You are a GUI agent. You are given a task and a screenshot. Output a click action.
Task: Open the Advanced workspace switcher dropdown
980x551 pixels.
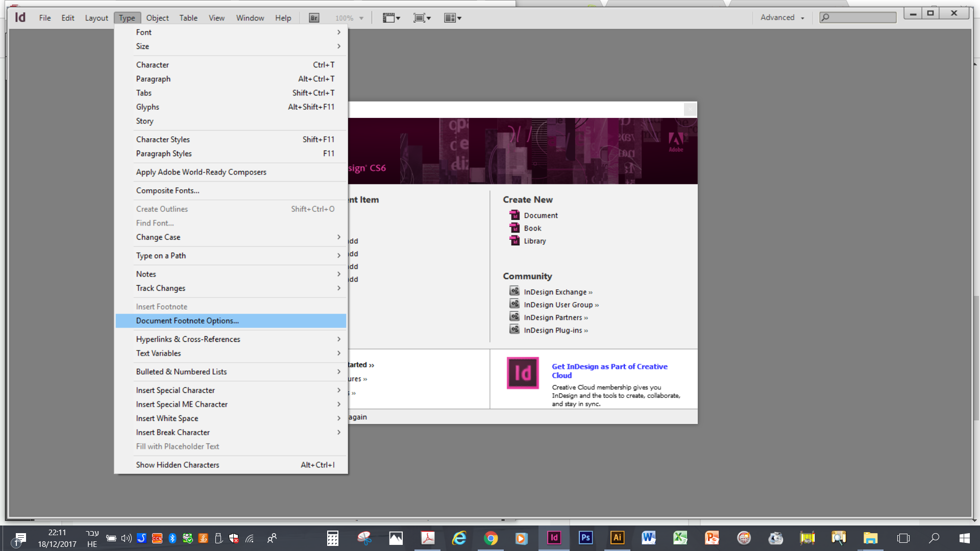[x=782, y=17]
